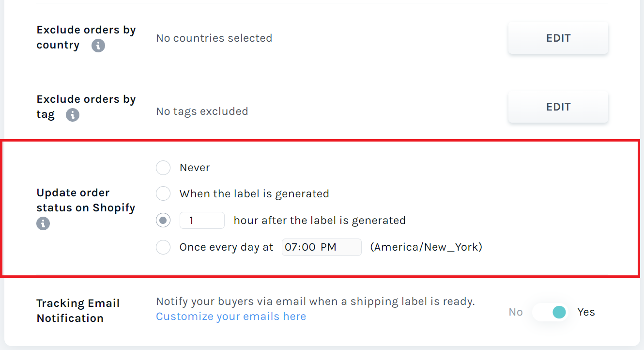The height and width of the screenshot is (350, 644).
Task: Select the Never radio option
Action: [163, 168]
